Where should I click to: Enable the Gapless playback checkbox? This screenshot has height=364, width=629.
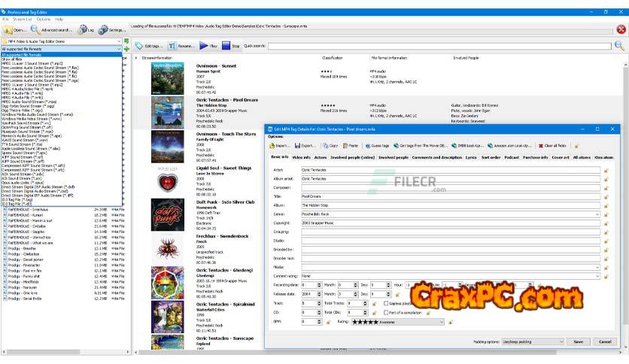coord(386,303)
